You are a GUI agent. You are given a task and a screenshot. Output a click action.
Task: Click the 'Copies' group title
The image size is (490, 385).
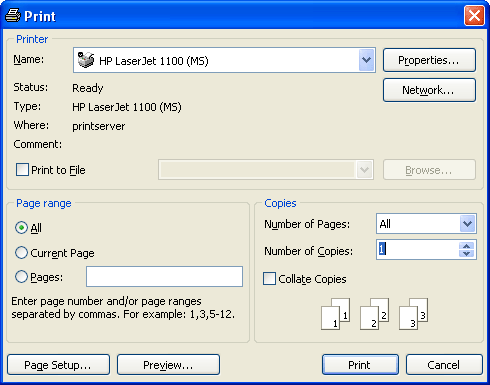click(x=280, y=203)
